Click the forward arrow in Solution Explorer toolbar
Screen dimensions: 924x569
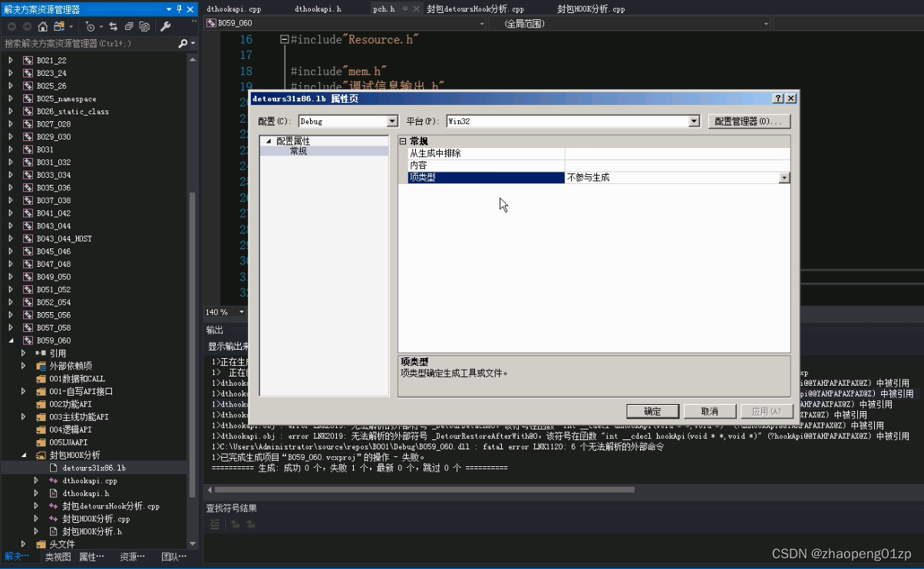(x=26, y=27)
